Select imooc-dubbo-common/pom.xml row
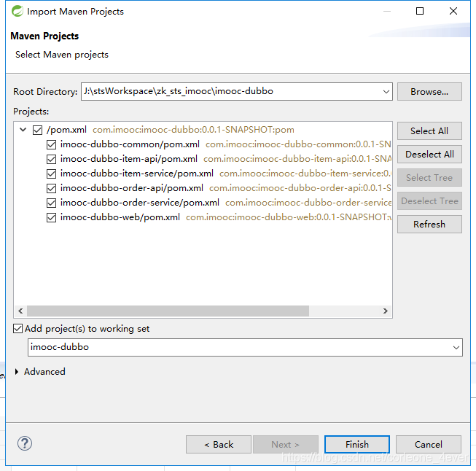This screenshot has width=476, height=471. (130, 144)
